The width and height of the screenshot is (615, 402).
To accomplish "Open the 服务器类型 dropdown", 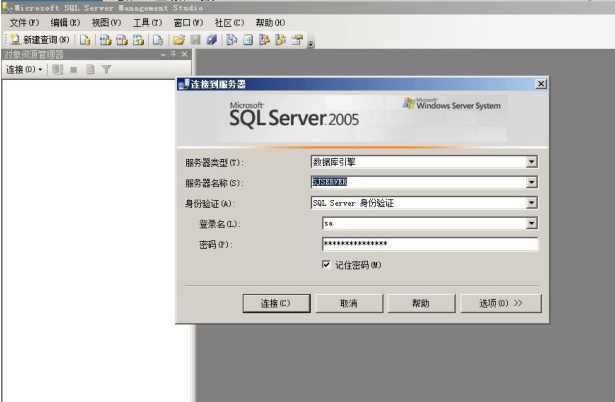I will click(x=532, y=161).
